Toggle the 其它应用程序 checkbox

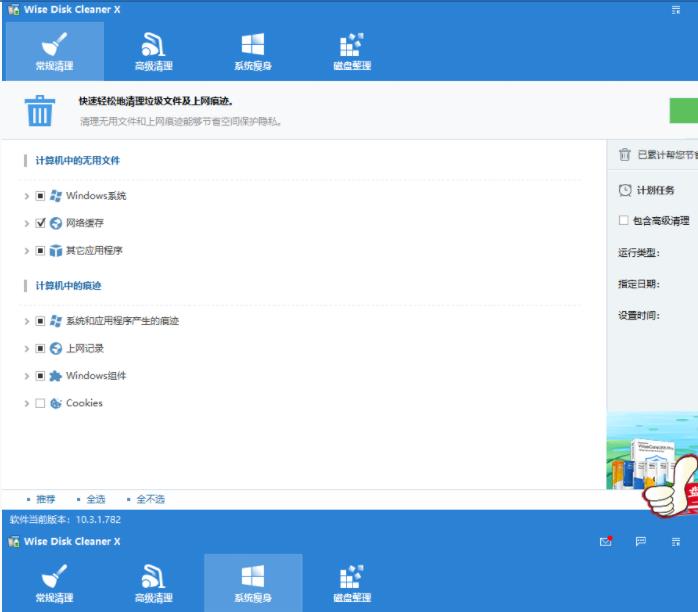(x=40, y=251)
